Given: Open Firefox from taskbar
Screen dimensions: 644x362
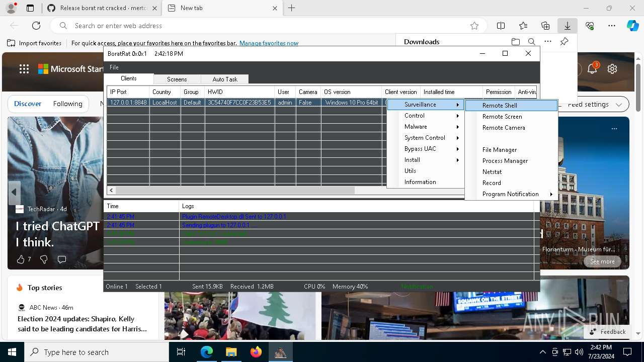Looking at the screenshot, I should pyautogui.click(x=256, y=352).
